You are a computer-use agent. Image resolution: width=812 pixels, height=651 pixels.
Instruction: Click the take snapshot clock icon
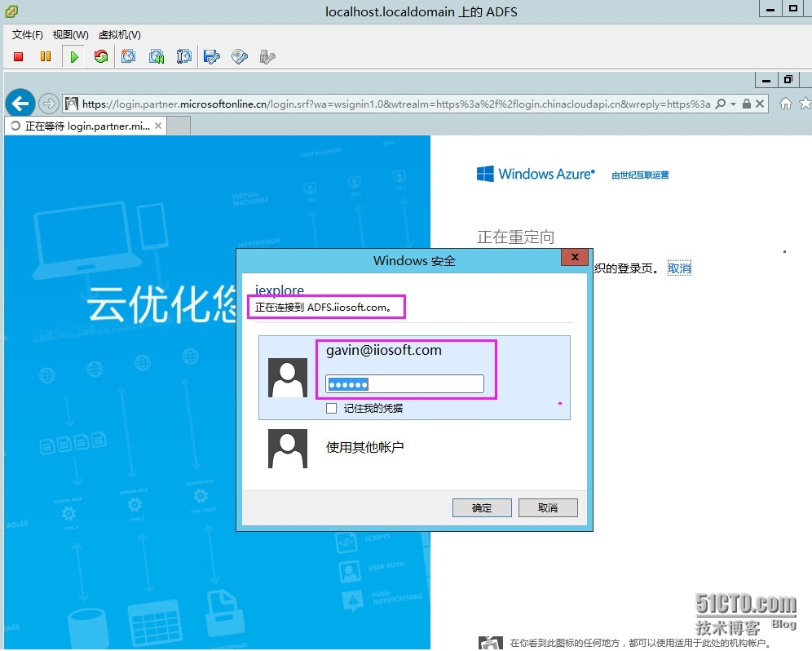129,56
